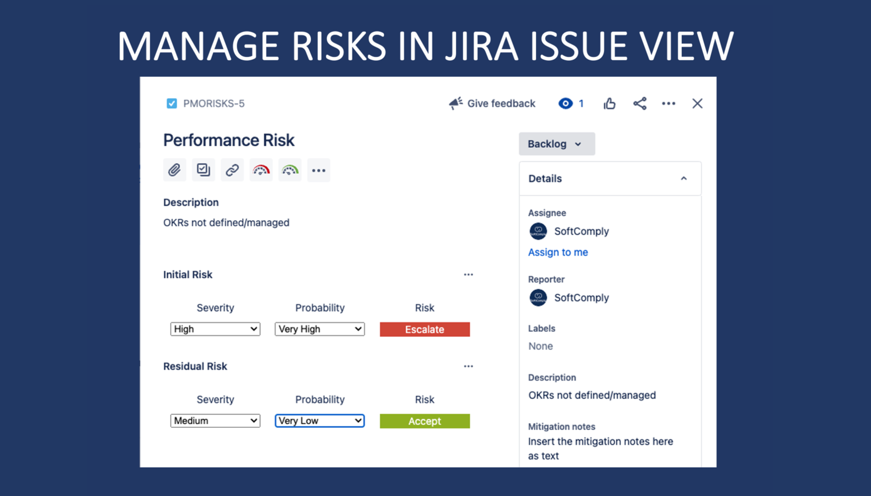Click the Residual Risk section heading
Image resolution: width=871 pixels, height=496 pixels.
[x=195, y=366]
